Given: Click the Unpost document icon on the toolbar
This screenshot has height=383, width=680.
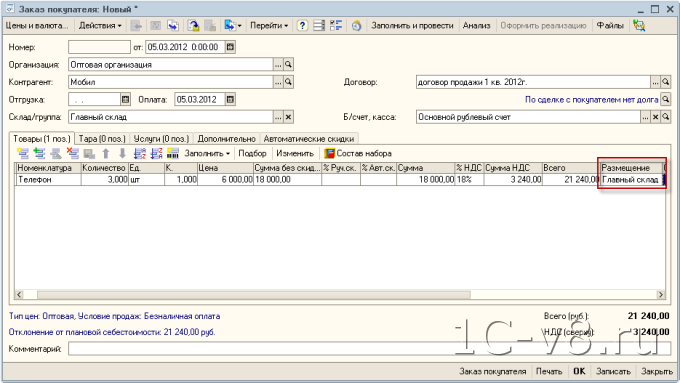Looking at the screenshot, I should (x=210, y=26).
